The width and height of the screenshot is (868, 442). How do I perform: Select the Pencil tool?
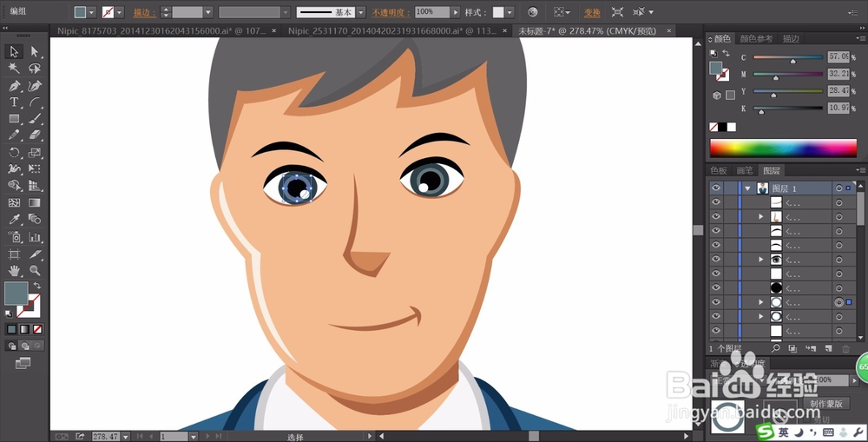click(x=14, y=135)
